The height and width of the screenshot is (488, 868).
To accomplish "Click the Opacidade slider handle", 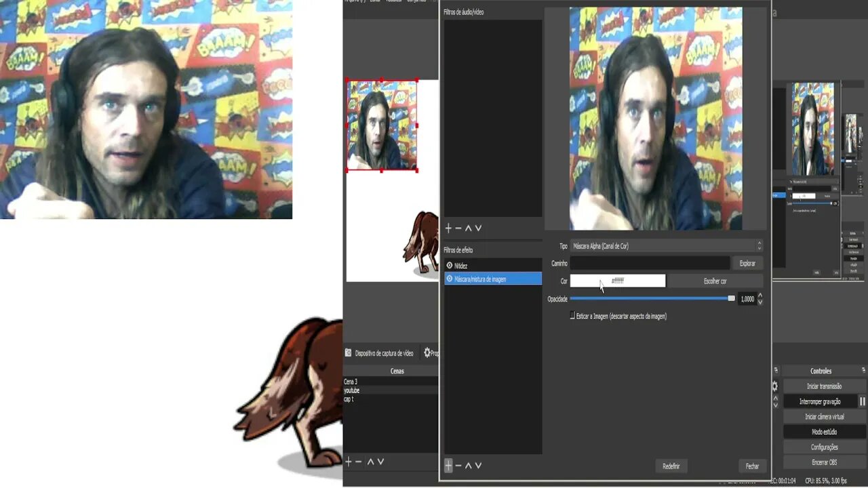I will 731,298.
